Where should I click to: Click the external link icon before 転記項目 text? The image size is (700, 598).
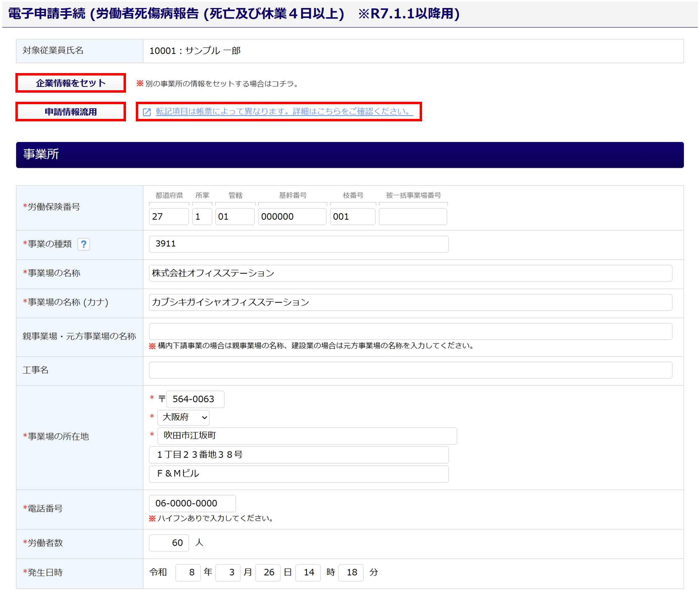[147, 112]
